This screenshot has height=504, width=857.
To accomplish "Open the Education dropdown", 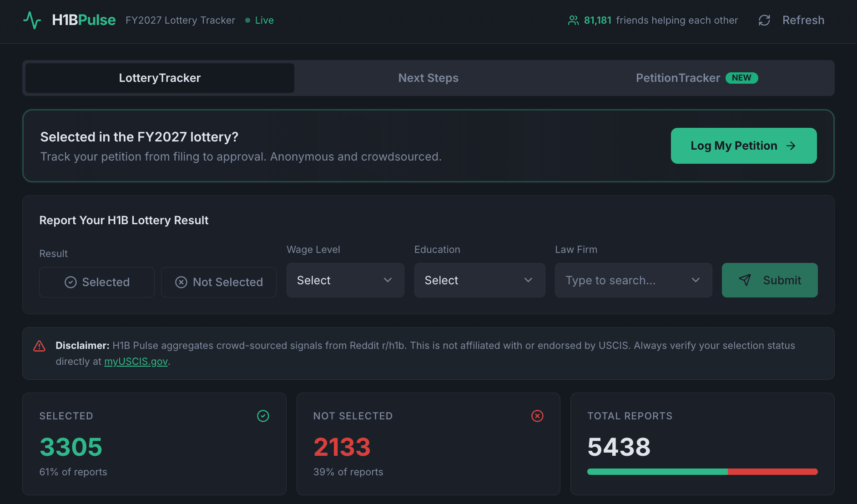I will pyautogui.click(x=479, y=280).
